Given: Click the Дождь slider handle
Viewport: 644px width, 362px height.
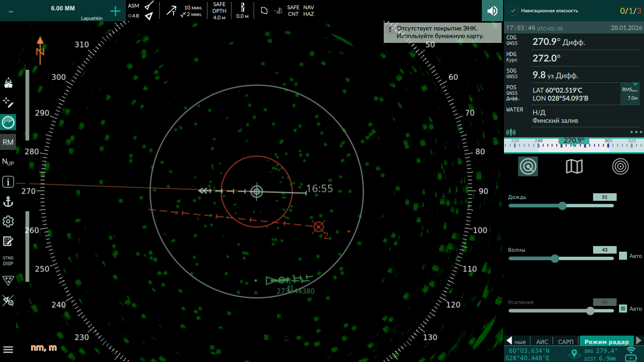Looking at the screenshot, I should pos(562,206).
